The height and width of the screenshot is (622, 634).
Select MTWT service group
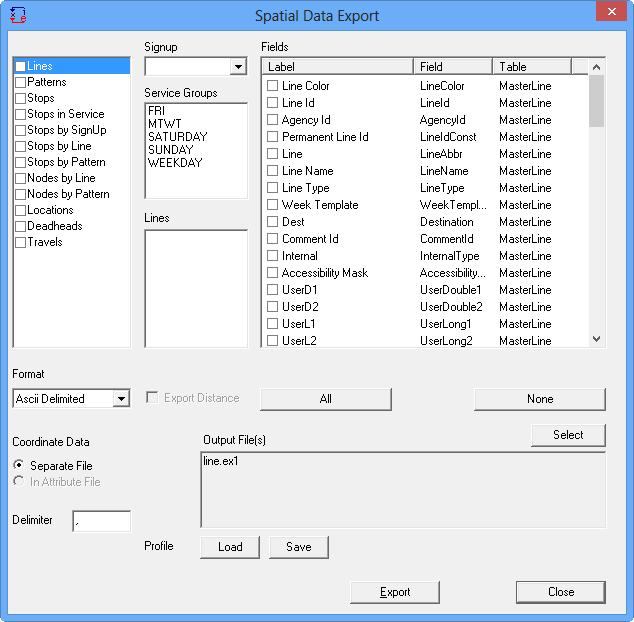point(165,124)
